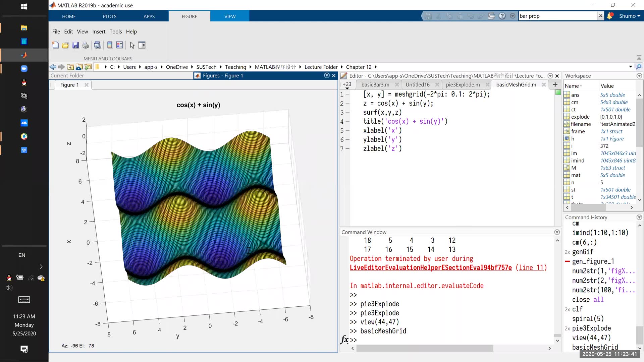Viewport: 644px width, 362px height.
Task: Save the figure with the floppy disk icon
Action: click(75, 45)
